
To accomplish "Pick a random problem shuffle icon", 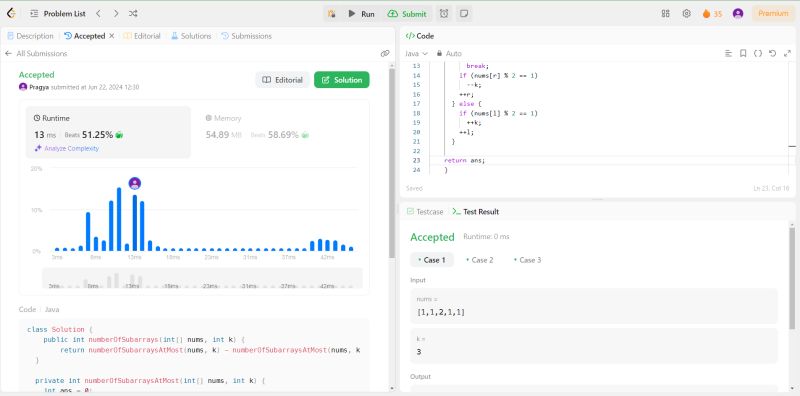I will [133, 14].
